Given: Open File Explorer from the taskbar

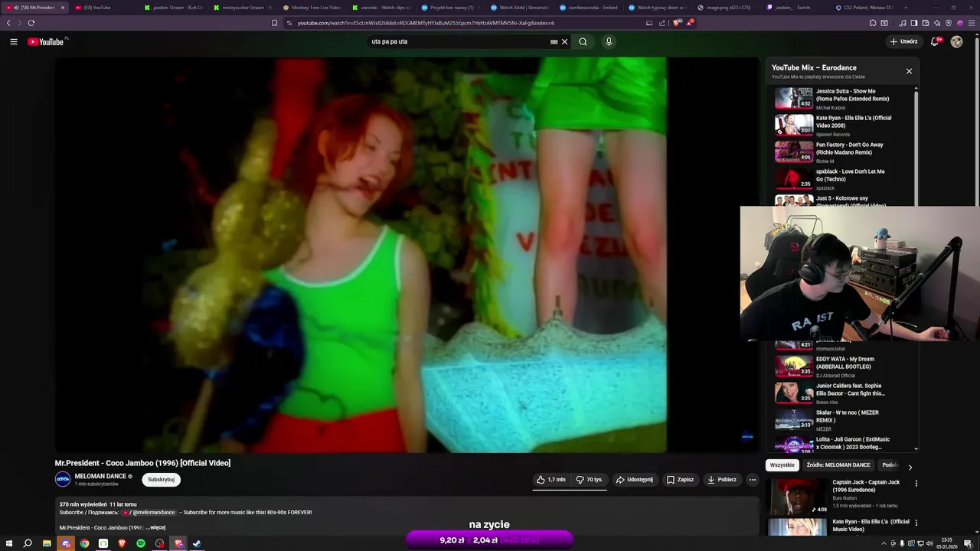Looking at the screenshot, I should (x=47, y=543).
